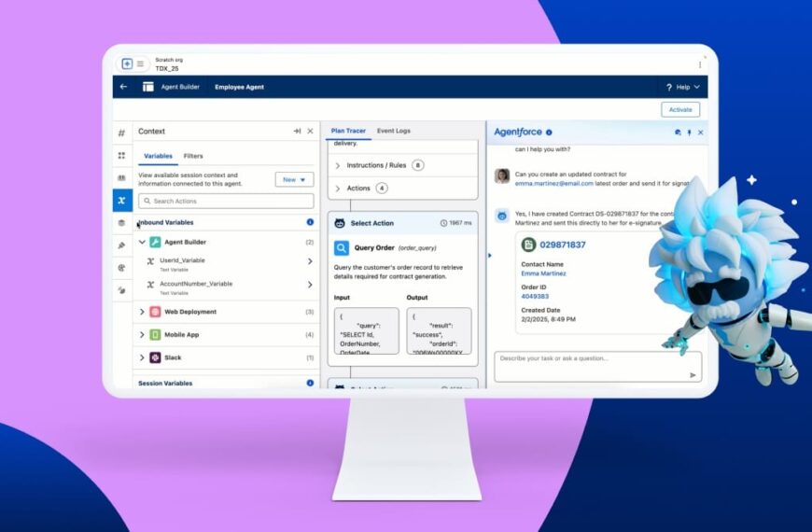Viewport: 812px width, 532px height.
Task: Open UserId_Variable details chevron
Action: [310, 261]
